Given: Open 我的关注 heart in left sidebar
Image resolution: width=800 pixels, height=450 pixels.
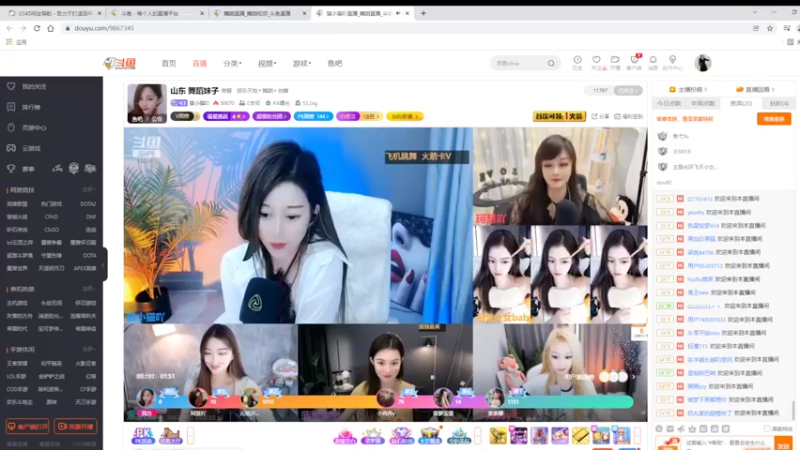Looking at the screenshot, I should click(11, 86).
